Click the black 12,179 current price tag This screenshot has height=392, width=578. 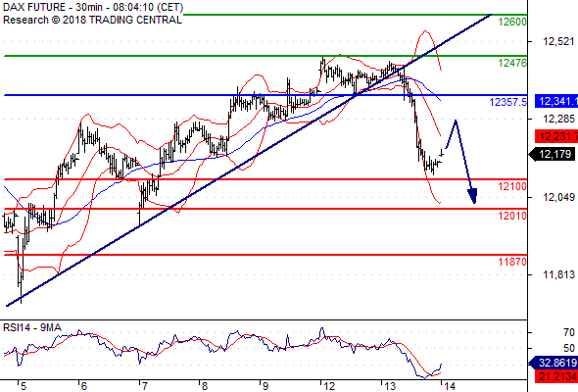click(x=552, y=154)
